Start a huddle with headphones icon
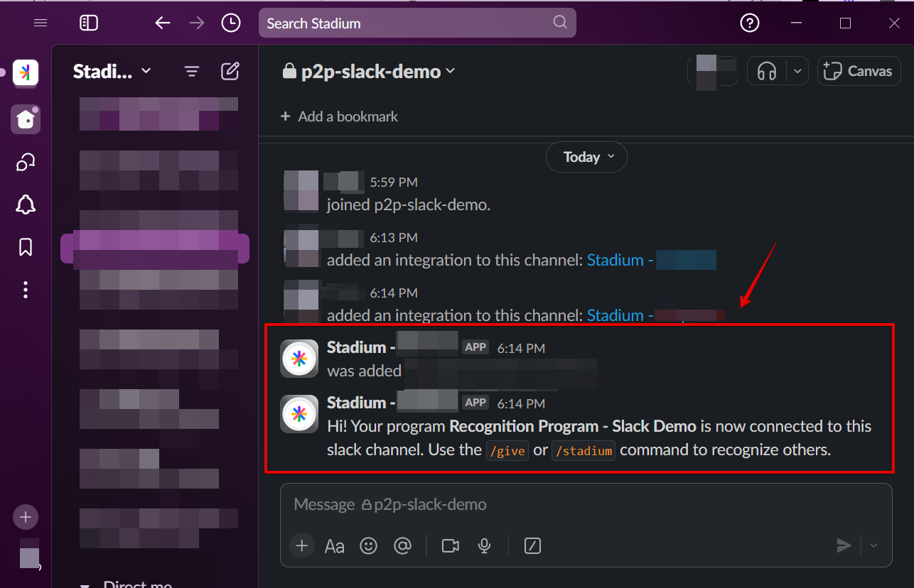The image size is (914, 588). pos(767,71)
